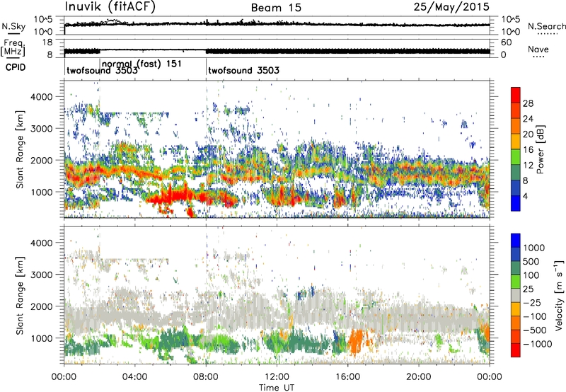Click the 'Nave' legend label
566x392 pixels.
tap(538, 49)
